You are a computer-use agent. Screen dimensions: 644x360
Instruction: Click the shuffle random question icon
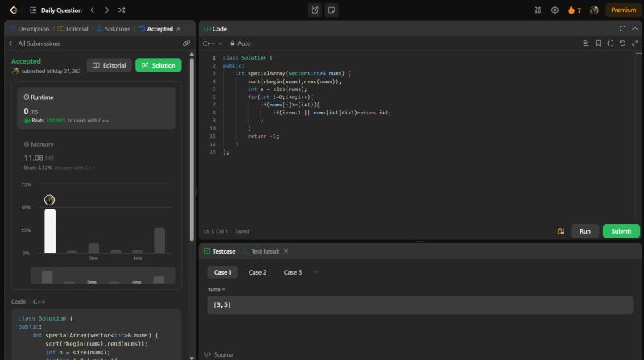(121, 10)
